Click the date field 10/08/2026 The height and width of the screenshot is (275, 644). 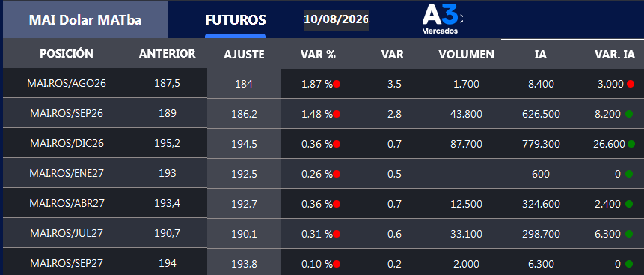pyautogui.click(x=337, y=19)
